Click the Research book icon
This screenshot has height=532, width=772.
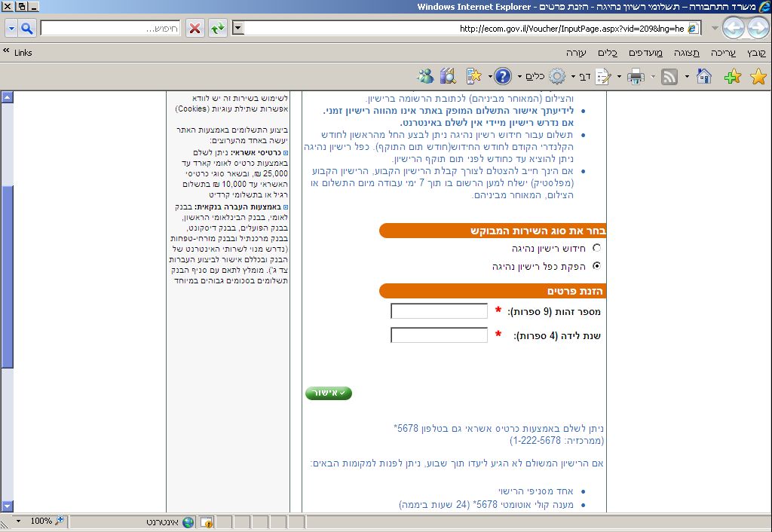pyautogui.click(x=448, y=76)
